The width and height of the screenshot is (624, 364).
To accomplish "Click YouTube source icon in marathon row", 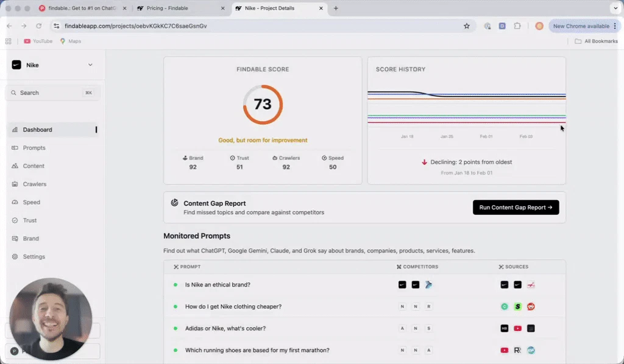I will point(504,350).
